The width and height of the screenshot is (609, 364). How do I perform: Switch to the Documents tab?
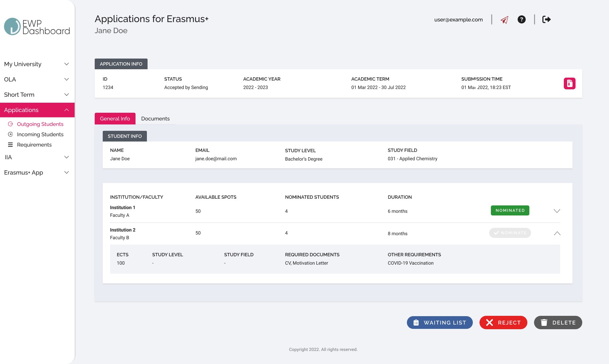(x=155, y=118)
